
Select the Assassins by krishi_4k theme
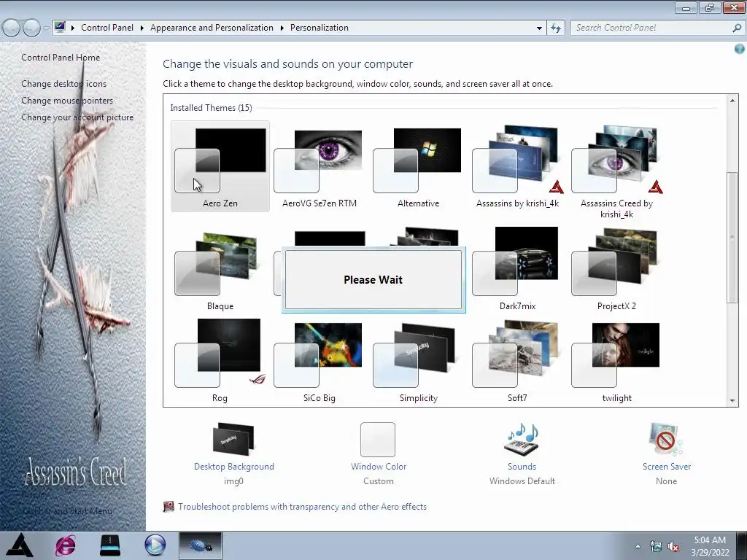517,166
